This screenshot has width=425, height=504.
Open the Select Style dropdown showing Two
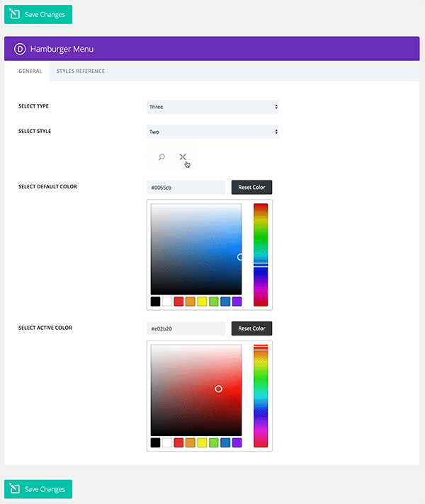tap(212, 132)
